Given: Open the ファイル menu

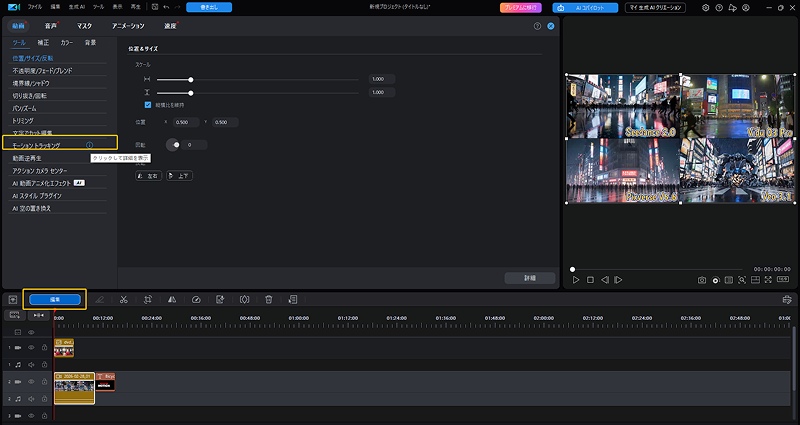Looking at the screenshot, I should [35, 7].
